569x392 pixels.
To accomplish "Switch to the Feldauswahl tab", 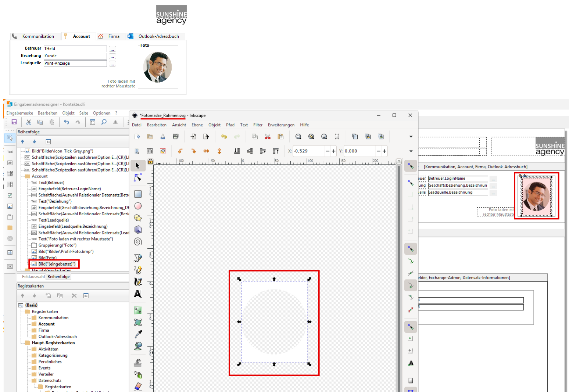I will pos(33,277).
